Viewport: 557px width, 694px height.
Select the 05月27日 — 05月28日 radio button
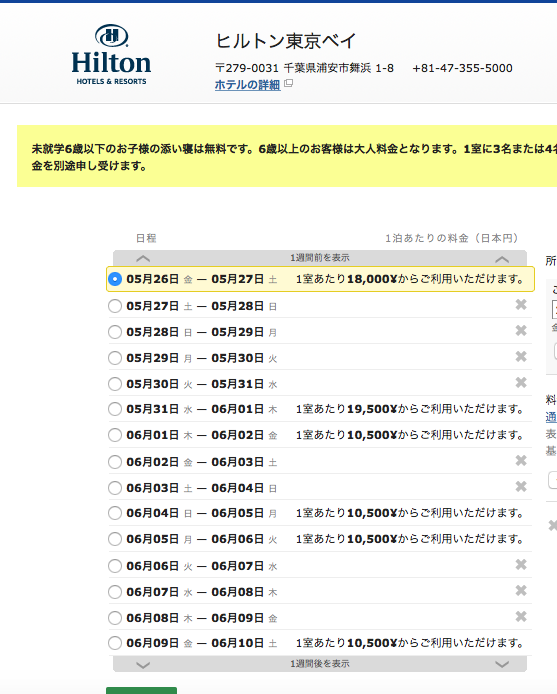115,306
